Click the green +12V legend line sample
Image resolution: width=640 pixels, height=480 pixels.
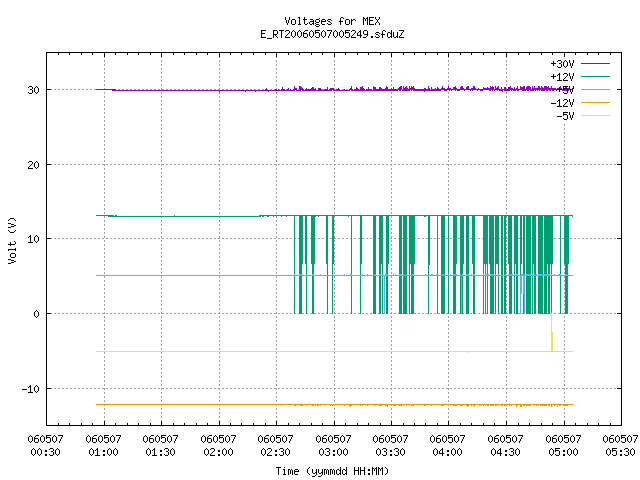595,77
